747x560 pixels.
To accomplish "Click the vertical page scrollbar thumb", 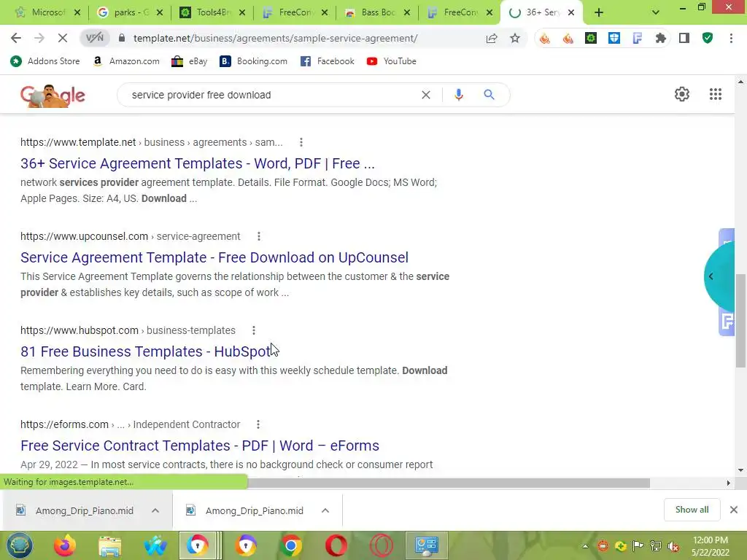I will 740,321.
